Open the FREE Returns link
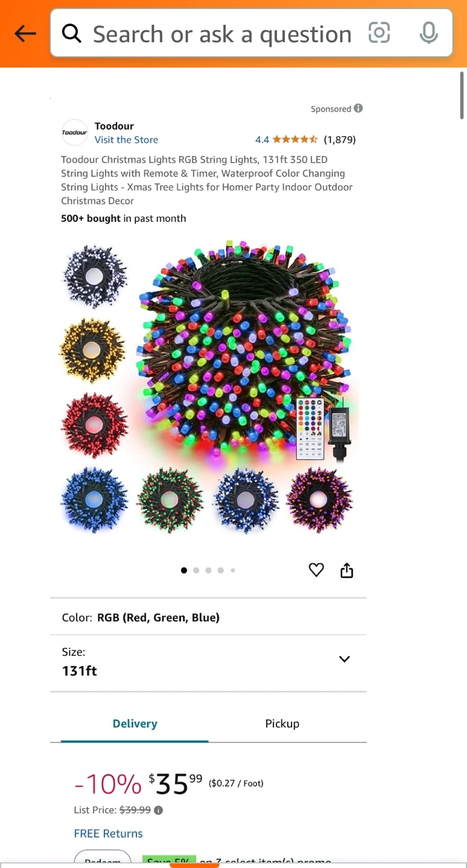 [109, 834]
